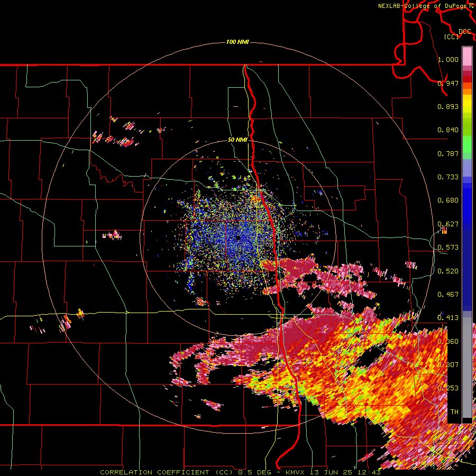Click the 0.787 scale value

tap(448, 153)
